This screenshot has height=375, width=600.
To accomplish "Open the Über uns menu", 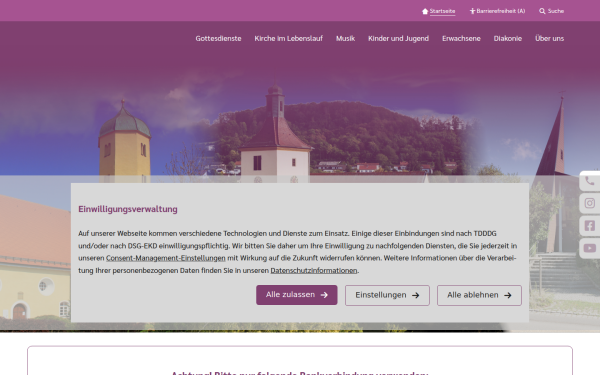I will 549,38.
